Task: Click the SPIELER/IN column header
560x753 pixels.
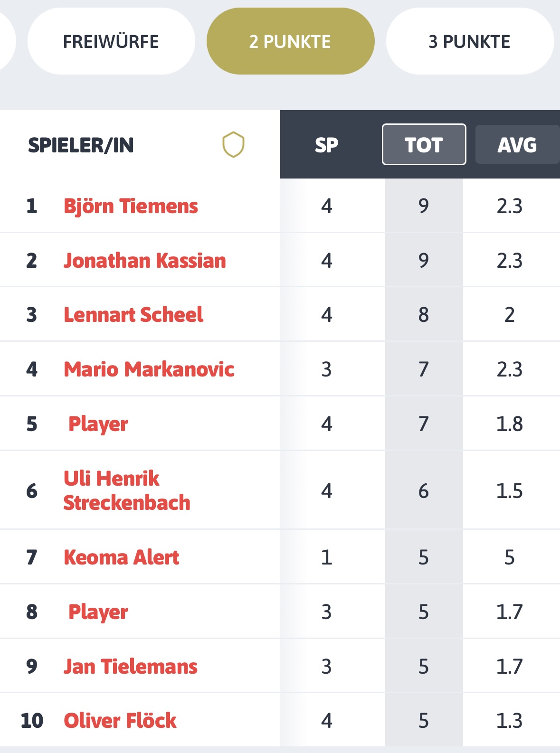Action: click(x=81, y=145)
